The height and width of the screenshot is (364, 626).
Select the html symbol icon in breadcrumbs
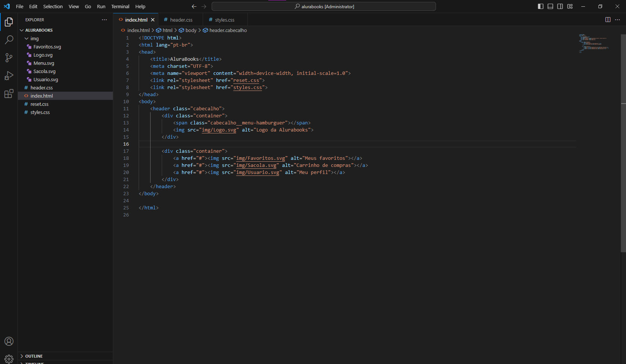tap(159, 30)
